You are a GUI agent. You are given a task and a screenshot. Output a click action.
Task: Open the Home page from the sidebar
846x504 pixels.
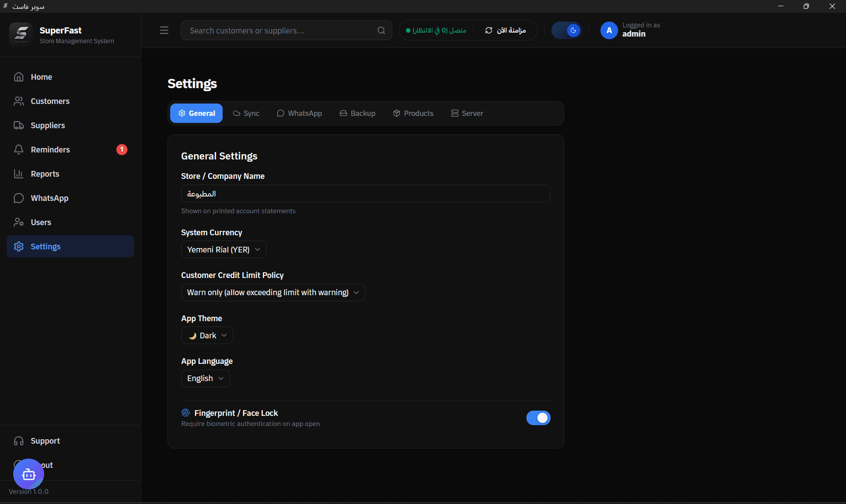click(x=70, y=77)
